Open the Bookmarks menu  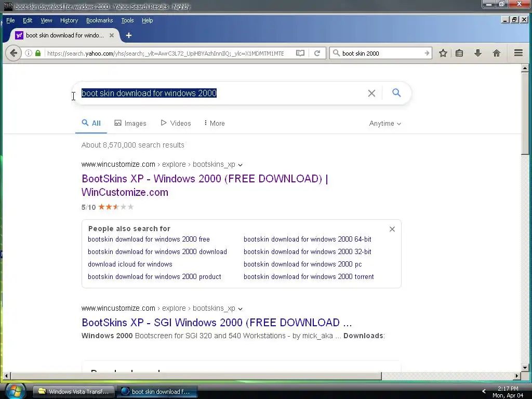tap(99, 20)
